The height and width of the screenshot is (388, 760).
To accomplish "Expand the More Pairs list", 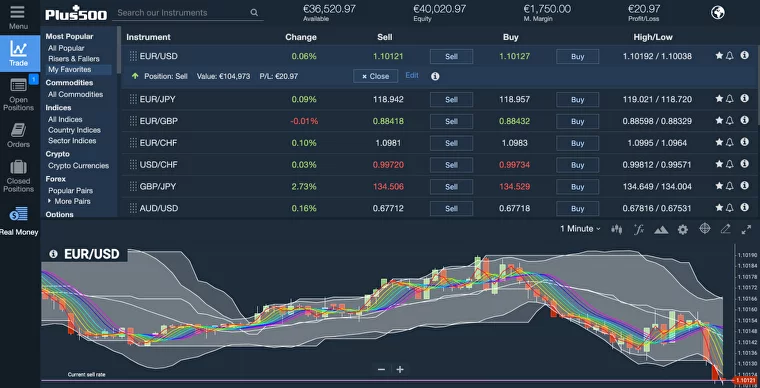I will point(69,201).
